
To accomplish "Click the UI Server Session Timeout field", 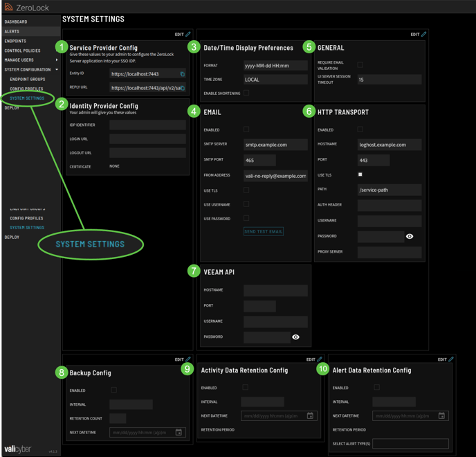I will pyautogui.click(x=390, y=80).
